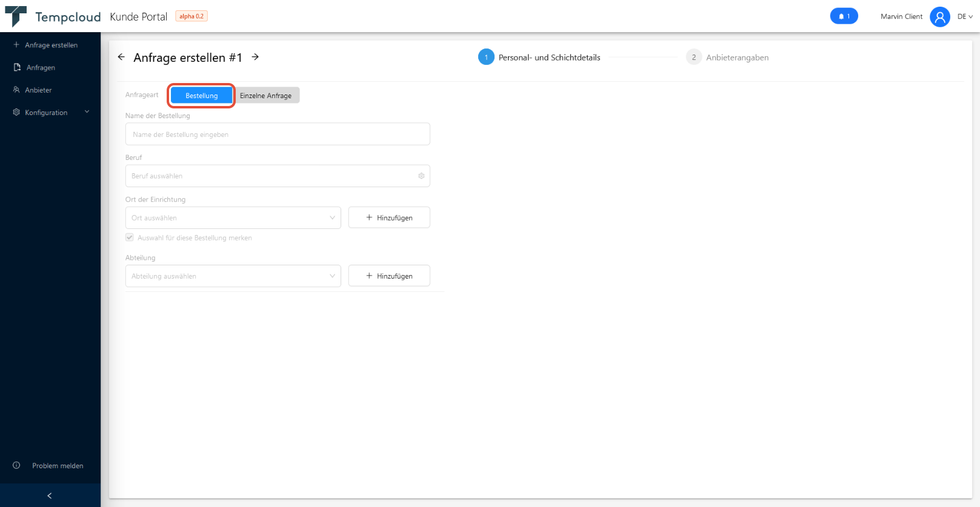Open Anfrage erstellen in the sidebar
The image size is (980, 507).
(50, 45)
